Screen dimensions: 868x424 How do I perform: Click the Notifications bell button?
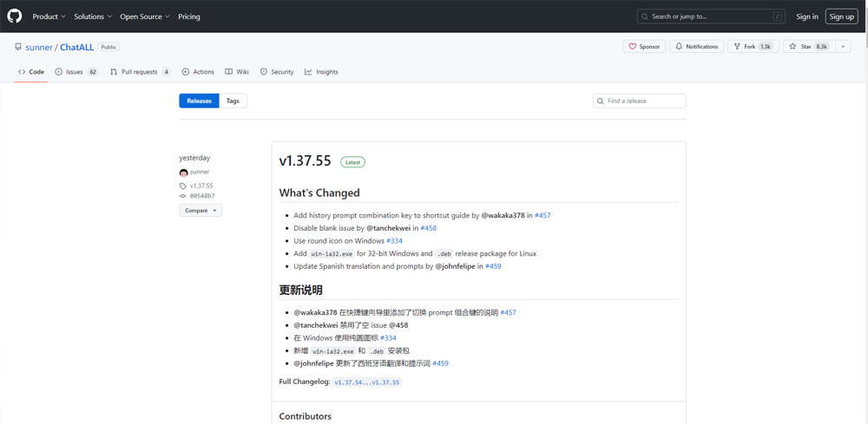(697, 46)
